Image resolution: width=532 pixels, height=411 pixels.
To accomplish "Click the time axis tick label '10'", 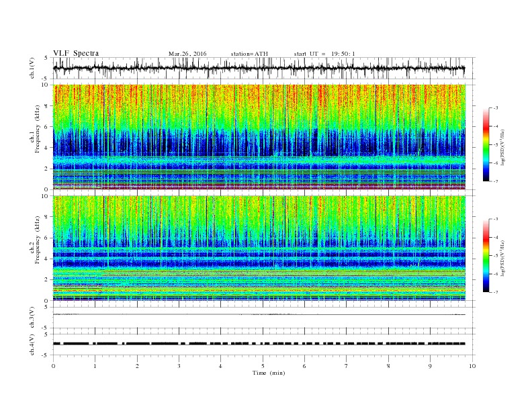I will [472, 366].
